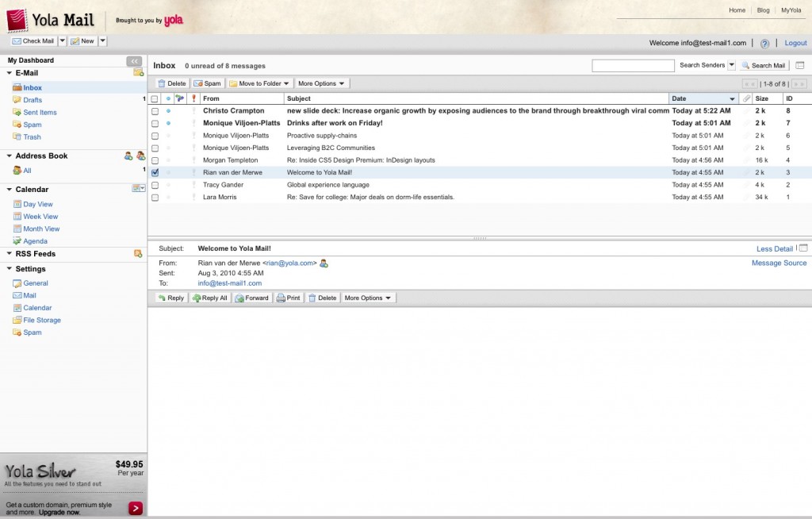Click the calendar view icon beside Calendar header
Image resolution: width=812 pixels, height=519 pixels.
pyautogui.click(x=139, y=189)
